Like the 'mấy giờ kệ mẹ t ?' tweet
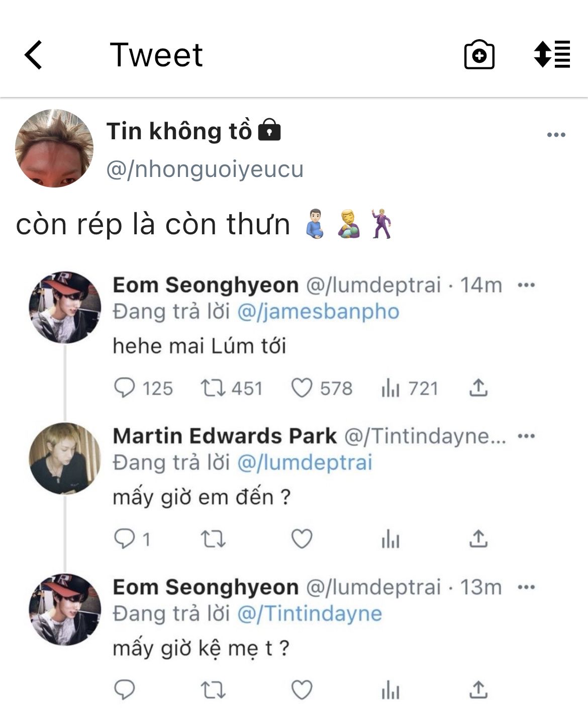Screen dimensions: 588x720 302,690
